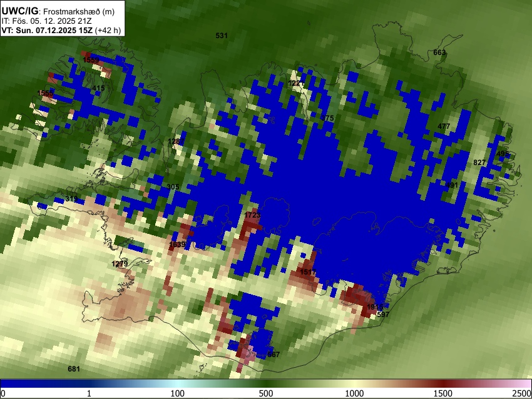Click the 663 freezing level label
The image size is (532, 399).
pos(439,52)
